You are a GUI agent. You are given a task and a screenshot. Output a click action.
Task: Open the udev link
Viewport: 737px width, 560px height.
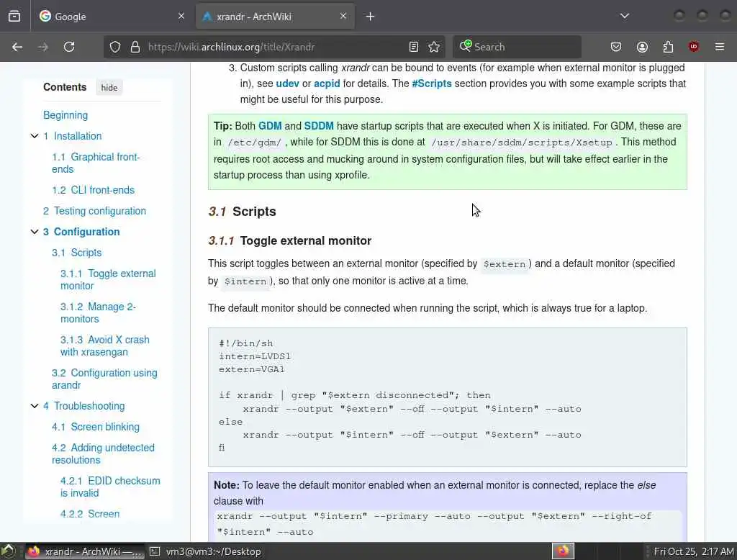pos(287,83)
